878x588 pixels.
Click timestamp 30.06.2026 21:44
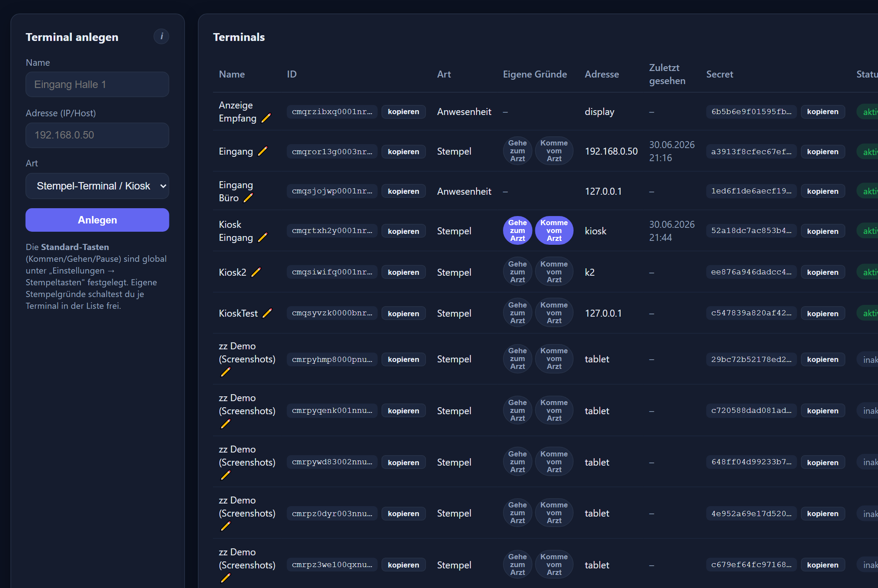[x=672, y=231]
